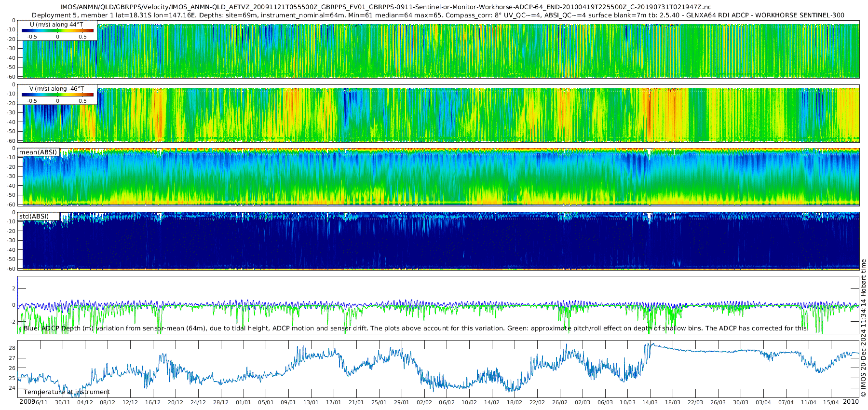The width and height of the screenshot is (868, 410).
Task: Pick the 02/02 date on the time axis
Action: (424, 402)
